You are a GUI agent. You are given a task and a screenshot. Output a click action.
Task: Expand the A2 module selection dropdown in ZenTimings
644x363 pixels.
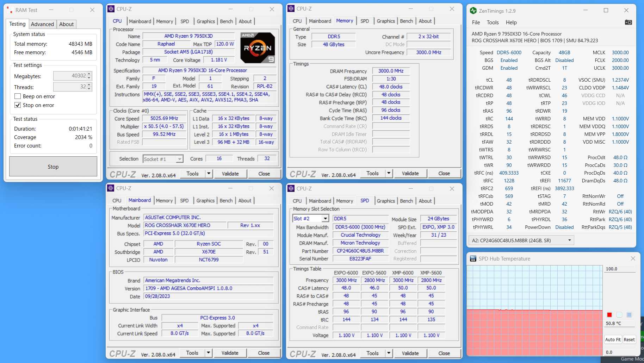pyautogui.click(x=569, y=240)
